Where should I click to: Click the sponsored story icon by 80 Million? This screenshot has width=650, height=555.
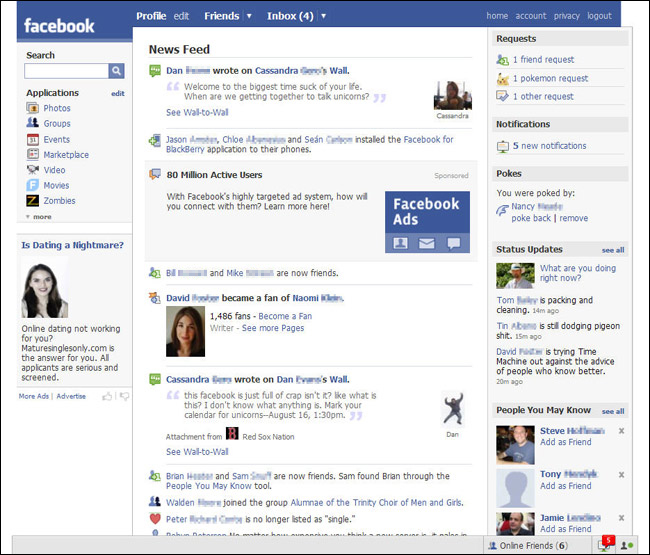pyautogui.click(x=155, y=174)
